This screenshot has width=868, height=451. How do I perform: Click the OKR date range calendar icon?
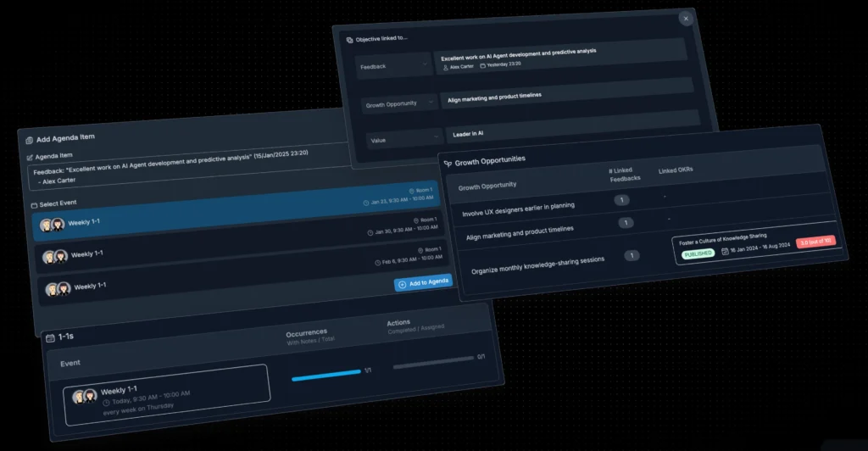(725, 251)
